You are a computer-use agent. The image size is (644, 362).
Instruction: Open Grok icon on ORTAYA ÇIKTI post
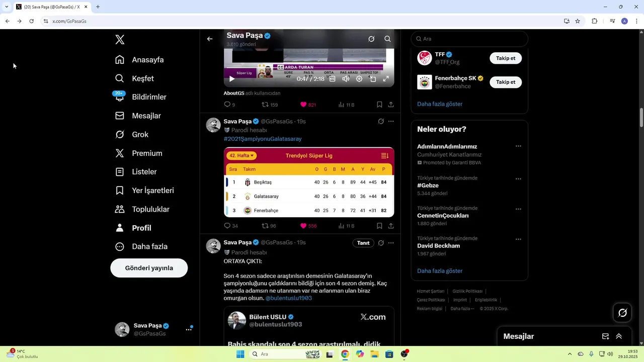point(381,243)
